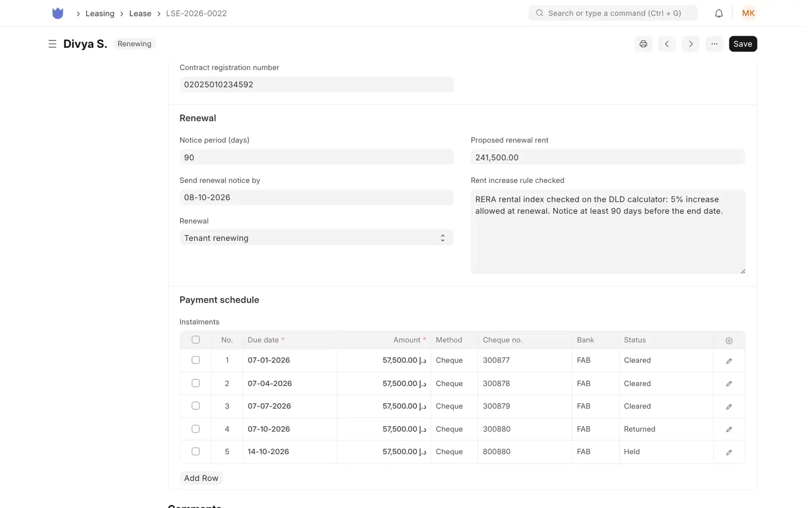
Task: Open notifications bell
Action: tap(719, 14)
